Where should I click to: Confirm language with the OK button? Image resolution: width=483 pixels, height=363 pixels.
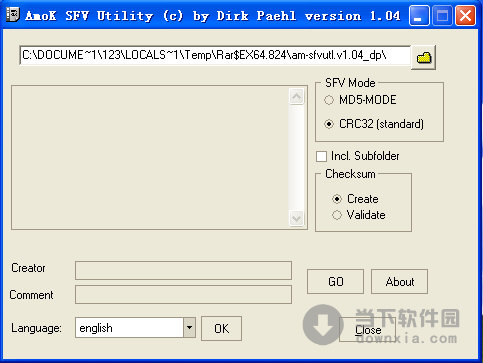pos(221,328)
